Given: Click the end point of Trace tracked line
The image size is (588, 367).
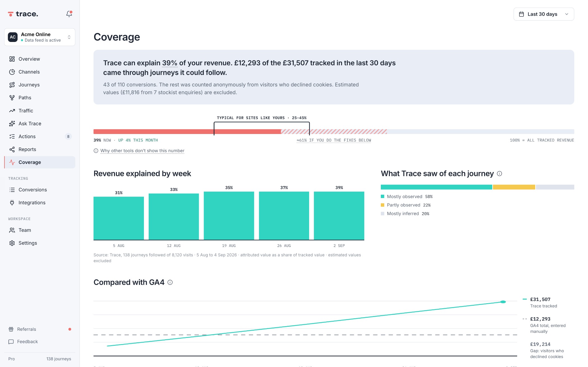Looking at the screenshot, I should coord(503,302).
